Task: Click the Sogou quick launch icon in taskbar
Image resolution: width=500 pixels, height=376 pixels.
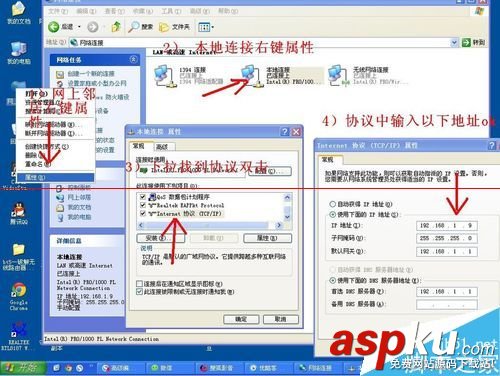Action: click(79, 368)
